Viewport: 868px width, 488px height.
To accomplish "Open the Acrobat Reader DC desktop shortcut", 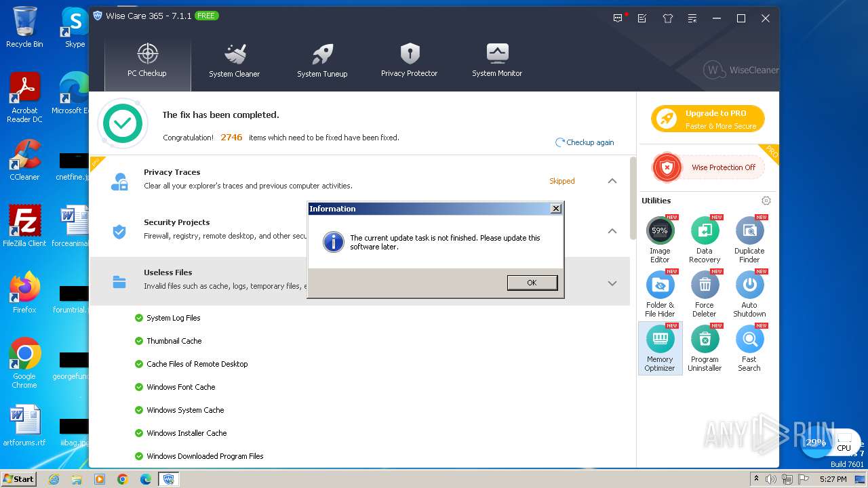I will 24,98.
